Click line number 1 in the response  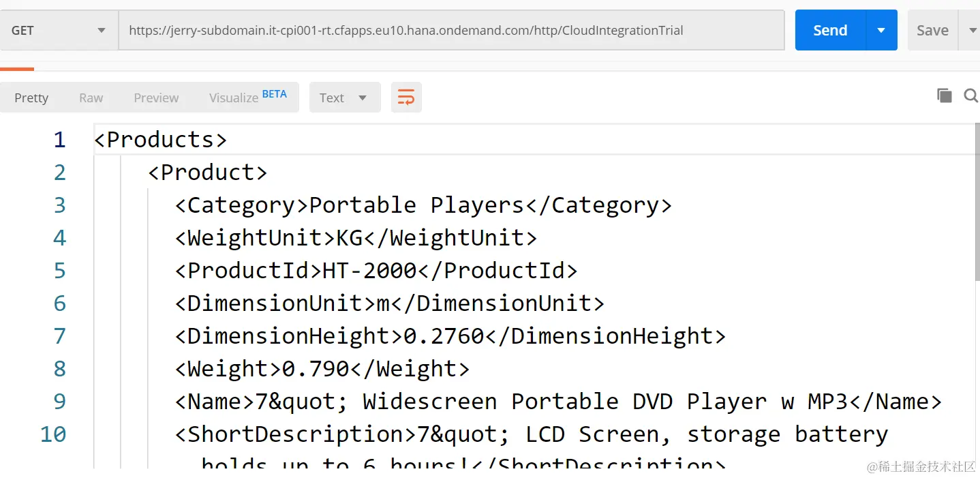click(59, 139)
